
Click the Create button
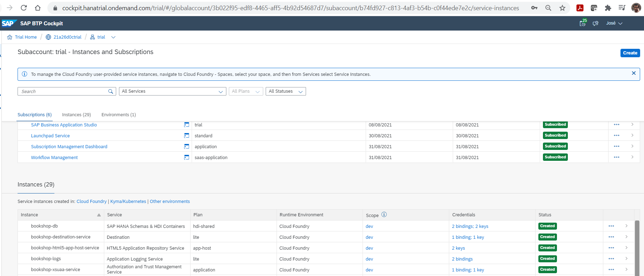(x=630, y=53)
